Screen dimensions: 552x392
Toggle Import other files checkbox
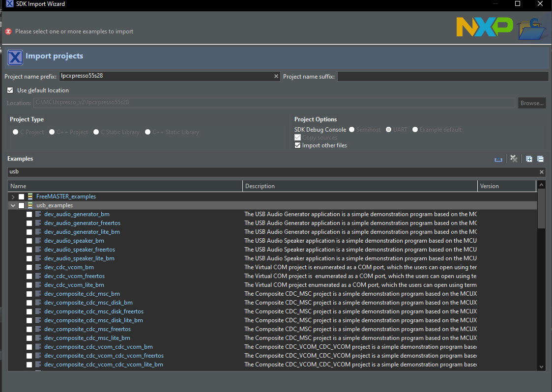(297, 145)
